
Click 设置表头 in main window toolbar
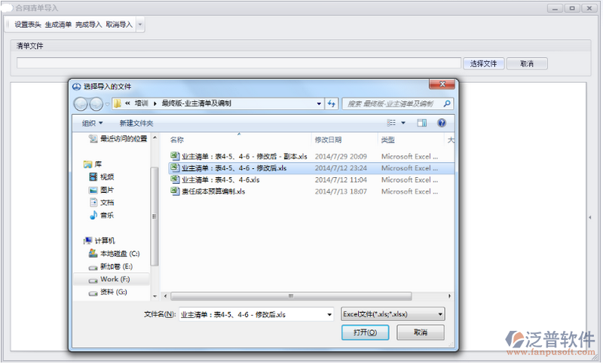[x=28, y=25]
